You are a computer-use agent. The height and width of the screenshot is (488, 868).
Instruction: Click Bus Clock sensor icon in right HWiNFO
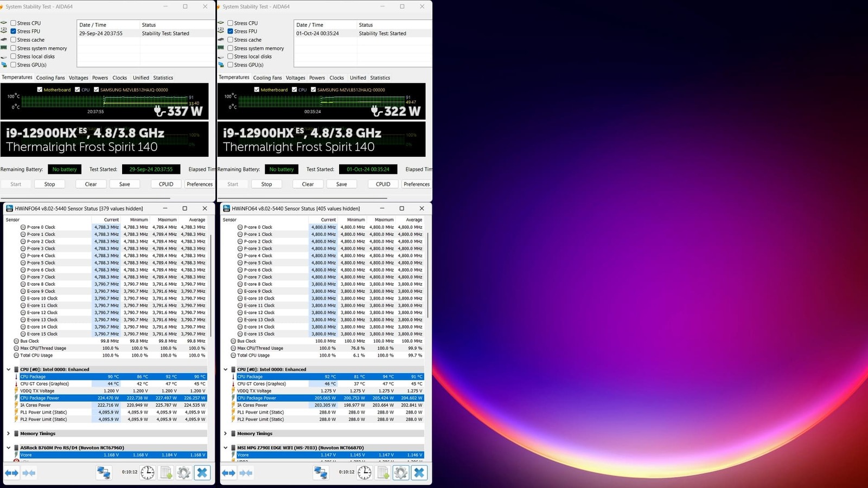click(233, 341)
